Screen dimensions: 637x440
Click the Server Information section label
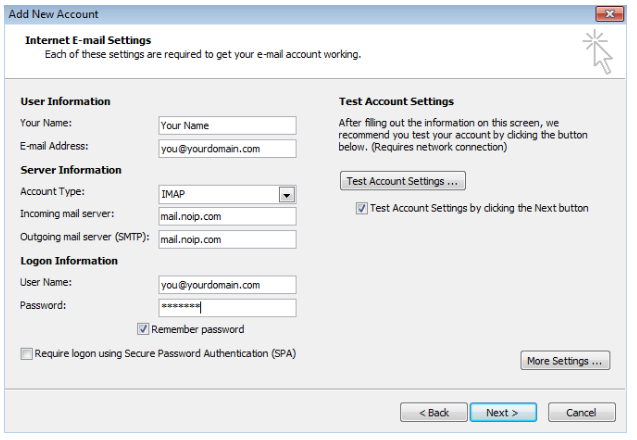[71, 170]
